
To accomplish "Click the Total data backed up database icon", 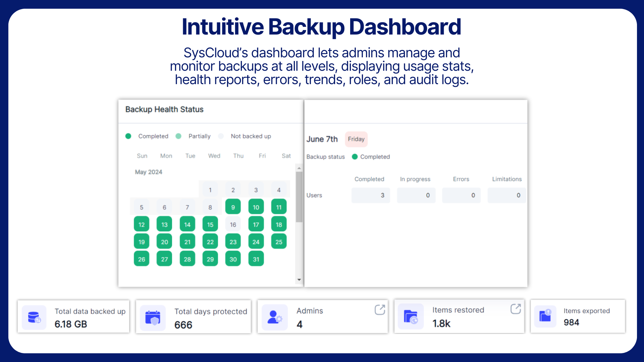I will 34,316.
